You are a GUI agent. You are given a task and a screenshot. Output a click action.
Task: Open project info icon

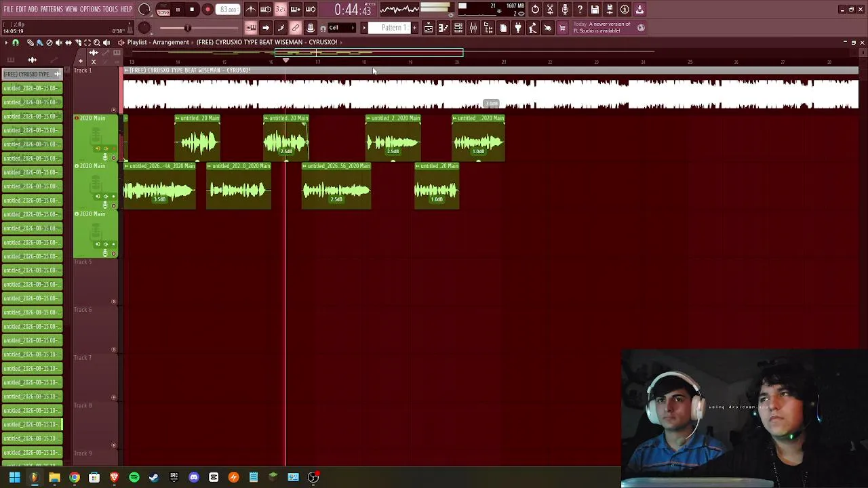tap(625, 9)
